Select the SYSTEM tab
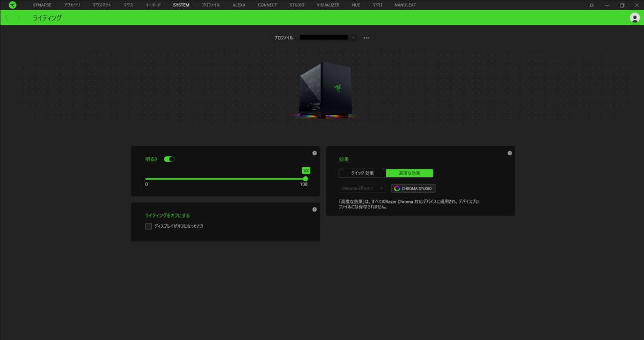644x340 pixels. point(181,5)
